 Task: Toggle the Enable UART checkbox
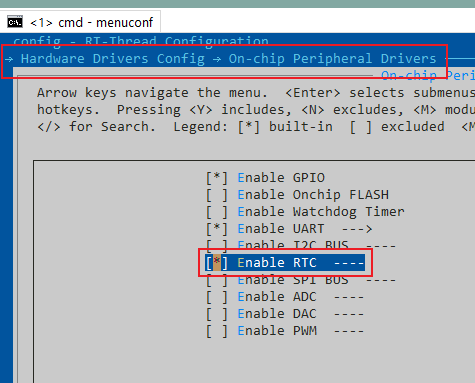point(217,229)
